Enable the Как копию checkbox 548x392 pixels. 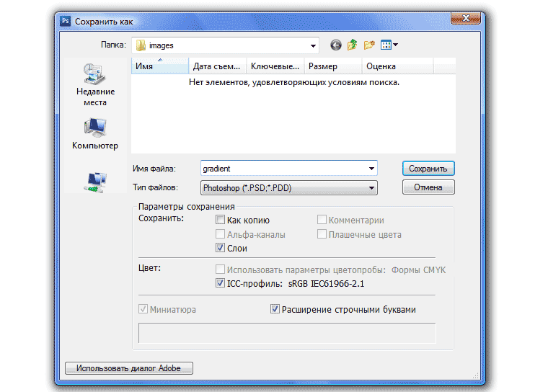coord(220,220)
